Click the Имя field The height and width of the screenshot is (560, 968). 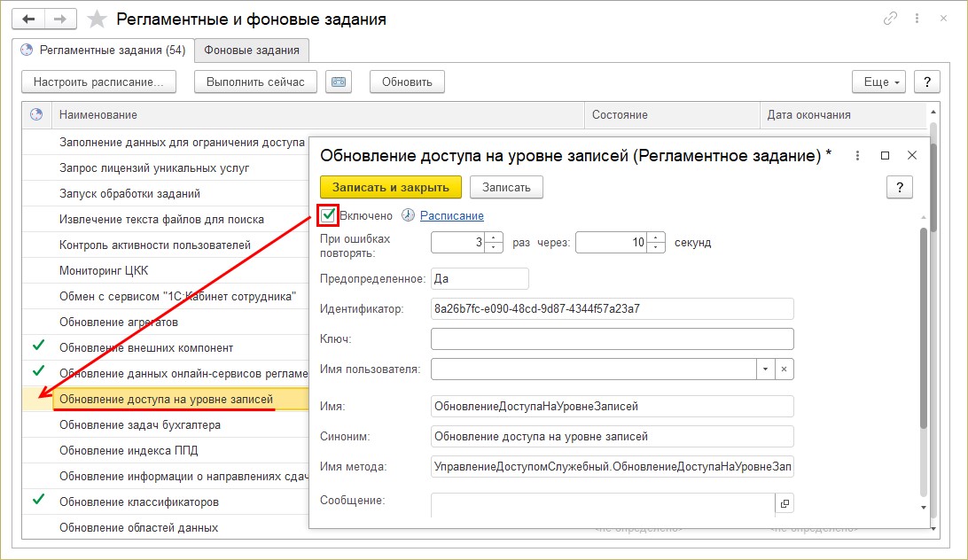612,406
